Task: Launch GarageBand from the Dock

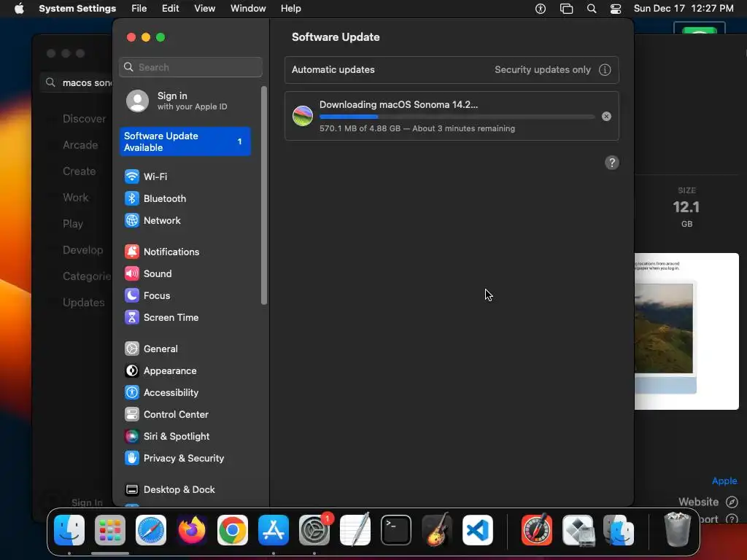Action: coord(437,530)
